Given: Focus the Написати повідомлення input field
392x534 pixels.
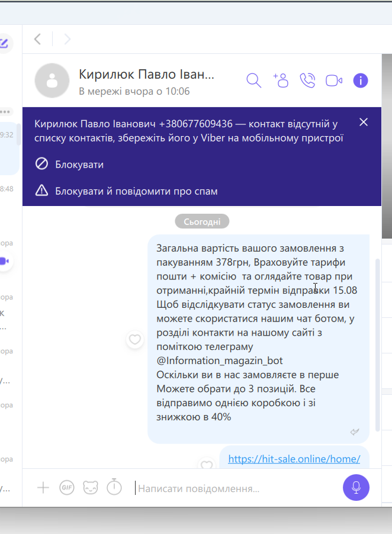Looking at the screenshot, I should 235,488.
